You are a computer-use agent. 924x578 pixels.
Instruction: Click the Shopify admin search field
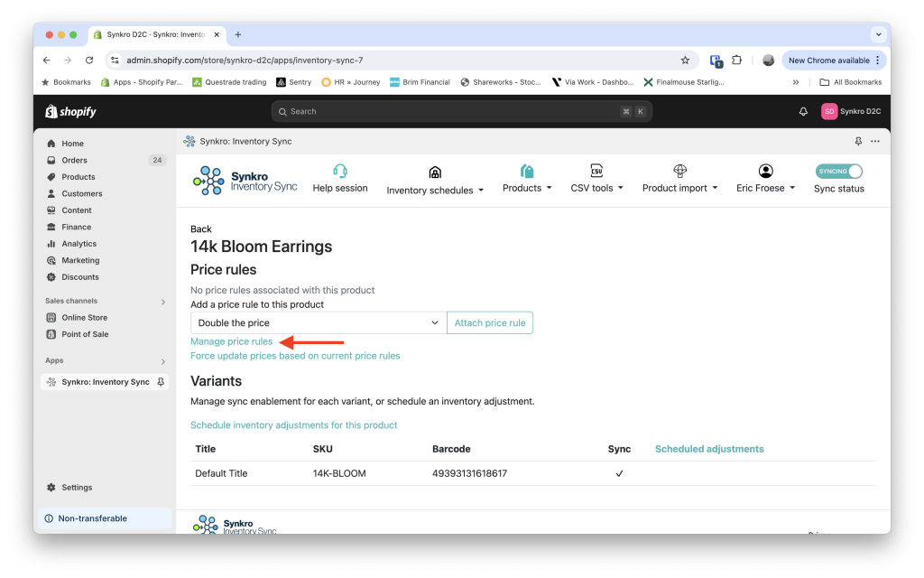(x=461, y=110)
